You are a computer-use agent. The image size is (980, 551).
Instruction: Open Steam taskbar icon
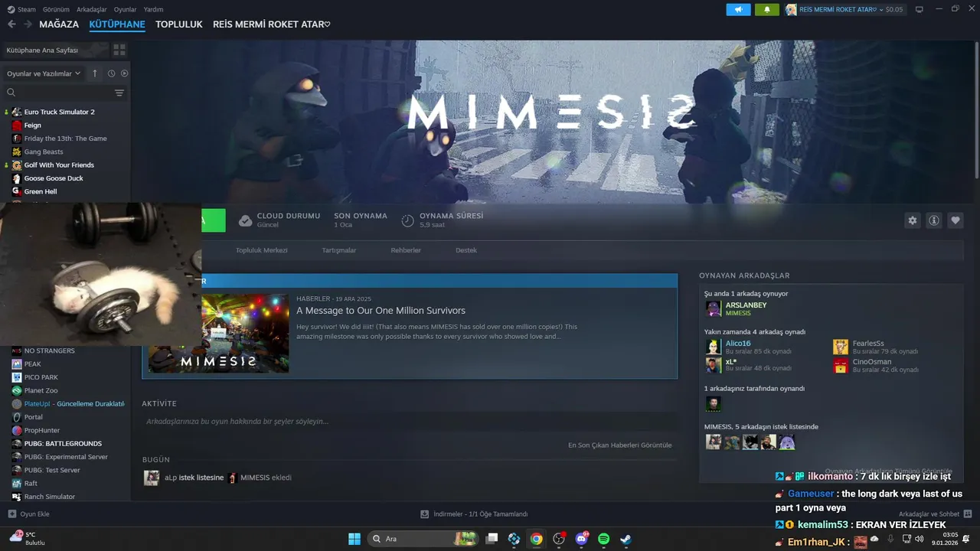(x=626, y=539)
